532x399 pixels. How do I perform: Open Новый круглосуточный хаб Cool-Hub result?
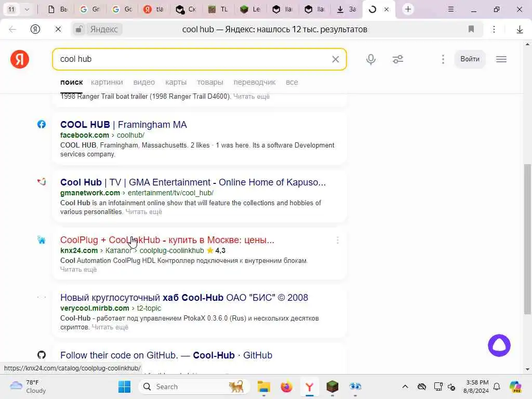(184, 298)
